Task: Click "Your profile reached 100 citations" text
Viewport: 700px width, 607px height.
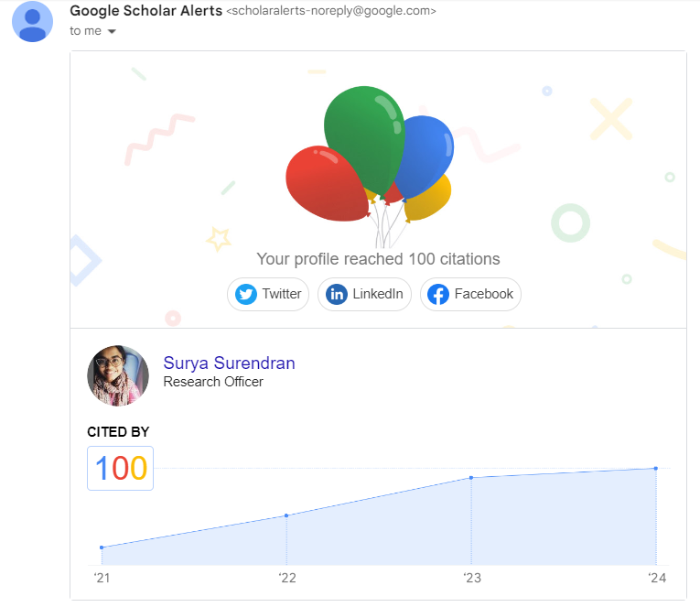Action: pyautogui.click(x=378, y=259)
